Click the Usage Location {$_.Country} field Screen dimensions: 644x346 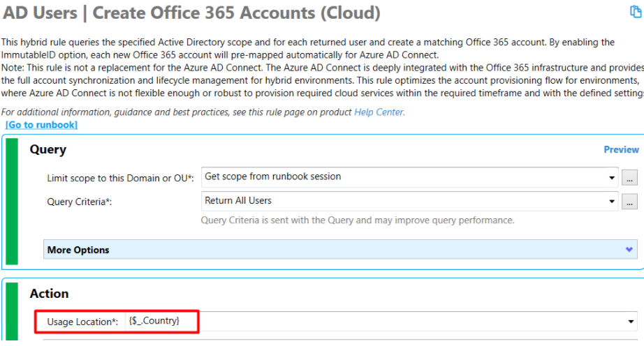point(380,322)
